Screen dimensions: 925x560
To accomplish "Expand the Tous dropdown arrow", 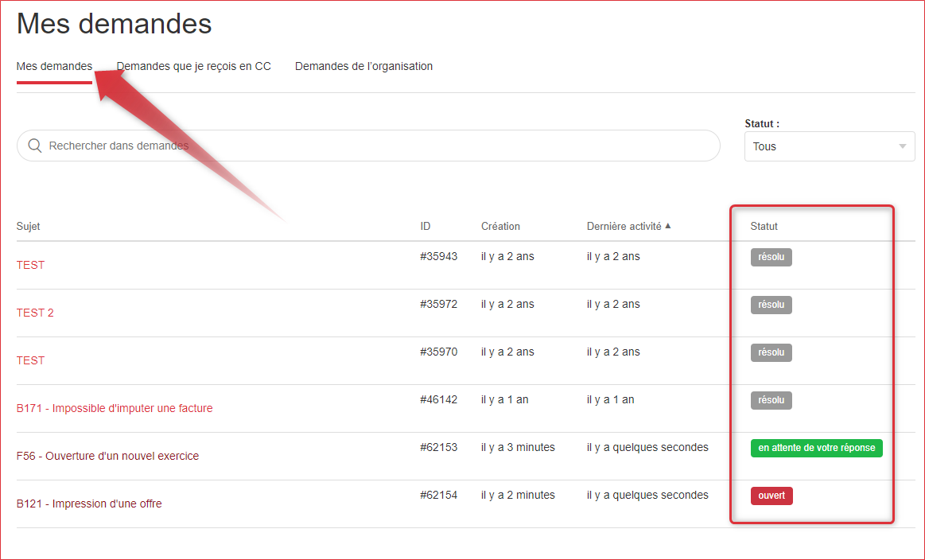I will 902,146.
